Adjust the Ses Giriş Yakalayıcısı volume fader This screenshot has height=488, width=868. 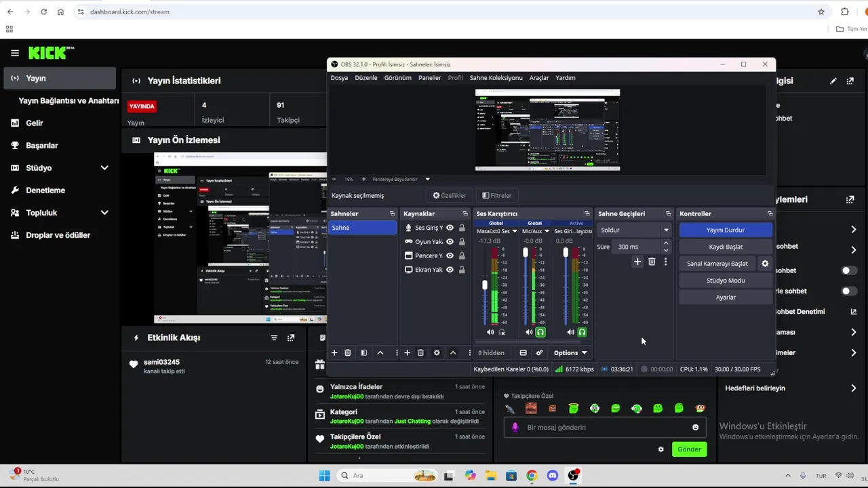pyautogui.click(x=566, y=253)
